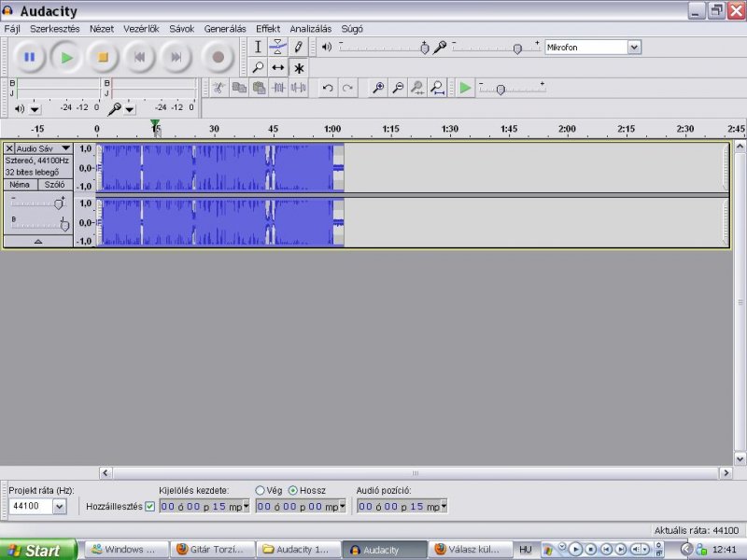
Task: Switch to Audacity 1... folder taskbar item
Action: [x=298, y=550]
